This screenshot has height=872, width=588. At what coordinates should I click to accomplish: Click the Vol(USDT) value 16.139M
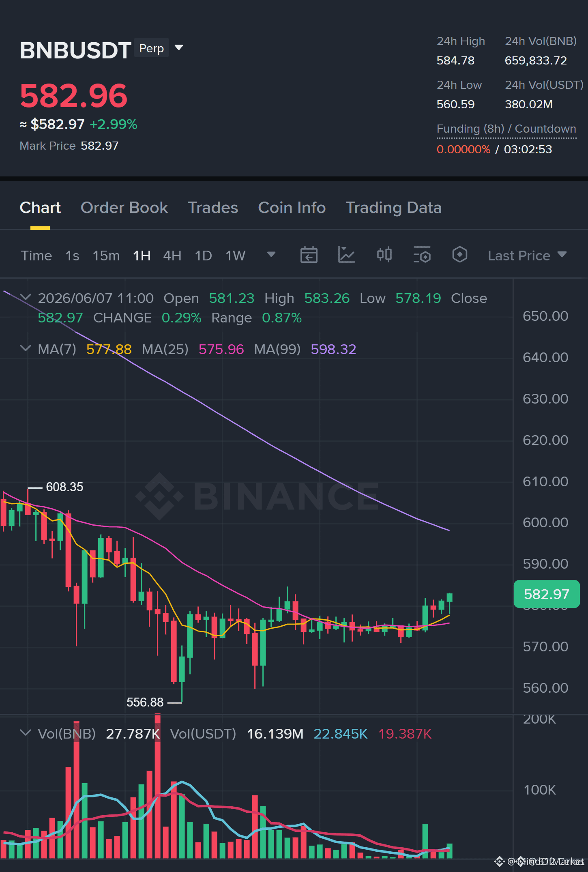click(x=275, y=734)
